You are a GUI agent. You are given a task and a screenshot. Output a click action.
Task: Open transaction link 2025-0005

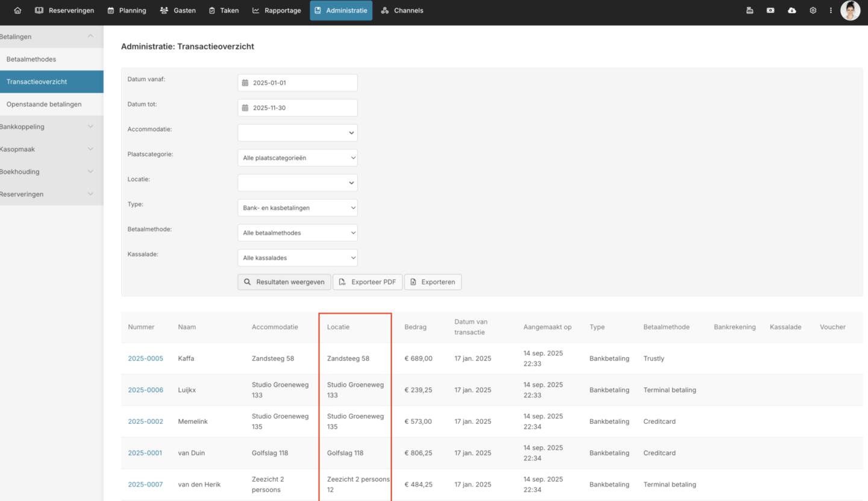pos(145,358)
